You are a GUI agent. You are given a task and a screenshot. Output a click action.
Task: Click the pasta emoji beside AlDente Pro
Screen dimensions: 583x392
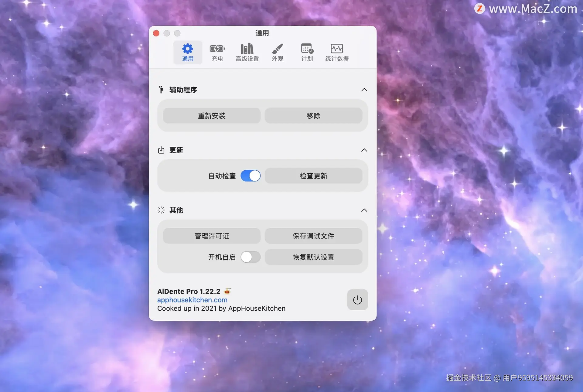[227, 291]
